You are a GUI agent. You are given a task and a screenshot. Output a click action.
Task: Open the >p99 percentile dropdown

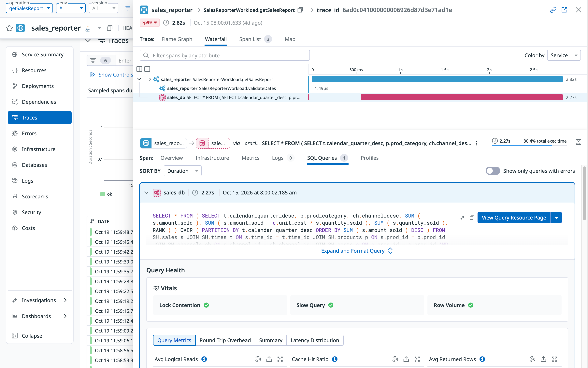pyautogui.click(x=150, y=23)
